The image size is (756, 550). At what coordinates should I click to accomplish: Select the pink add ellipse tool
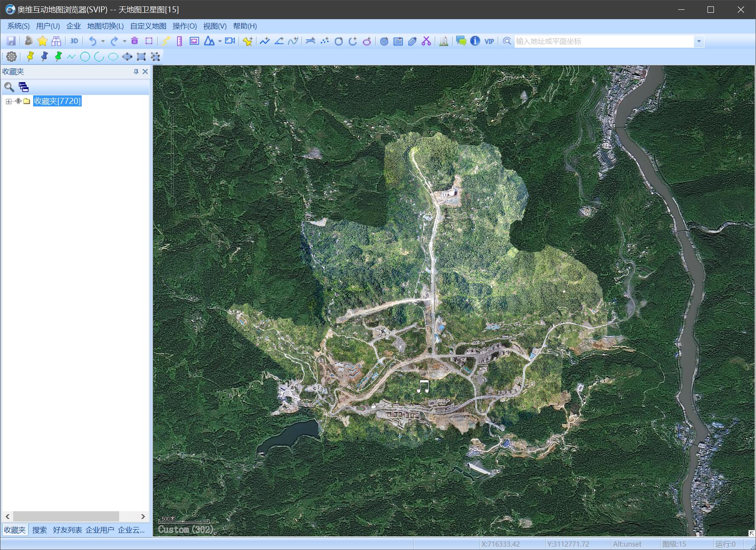click(x=367, y=41)
